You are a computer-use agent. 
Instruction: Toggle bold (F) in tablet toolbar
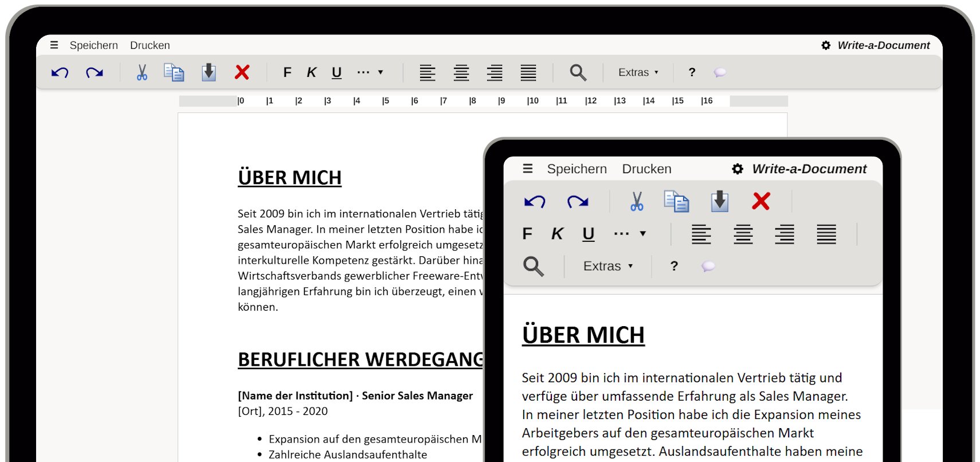tap(527, 234)
